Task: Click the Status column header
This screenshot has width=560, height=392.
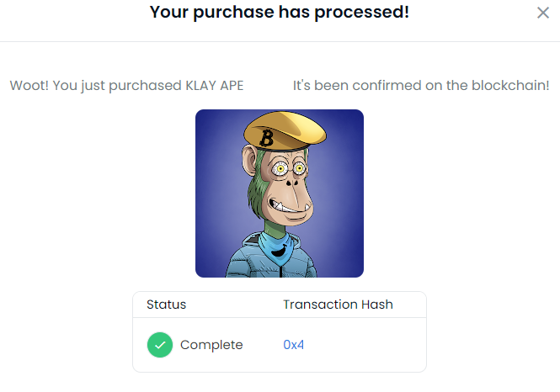Action: pos(167,305)
